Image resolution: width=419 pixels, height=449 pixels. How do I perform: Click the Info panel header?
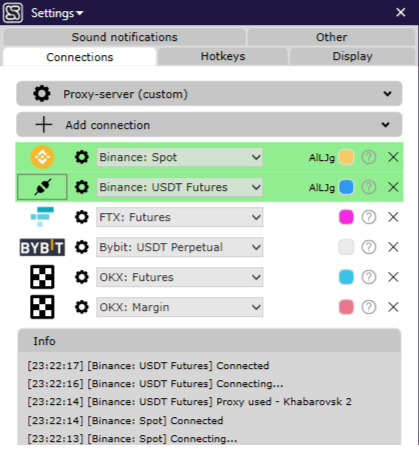(209, 341)
